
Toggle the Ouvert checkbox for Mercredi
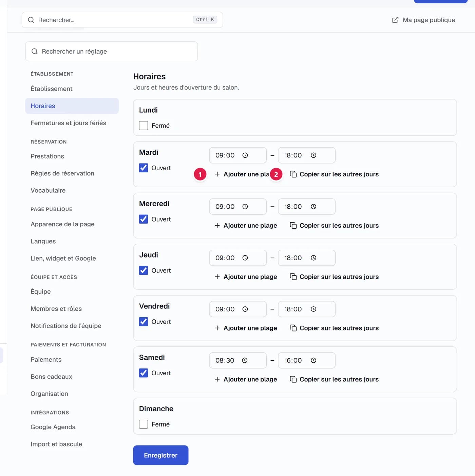tap(144, 219)
